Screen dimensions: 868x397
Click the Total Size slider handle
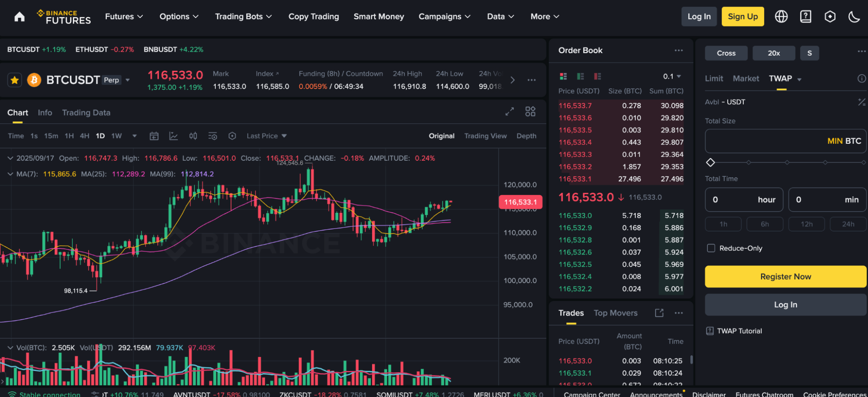coord(710,162)
